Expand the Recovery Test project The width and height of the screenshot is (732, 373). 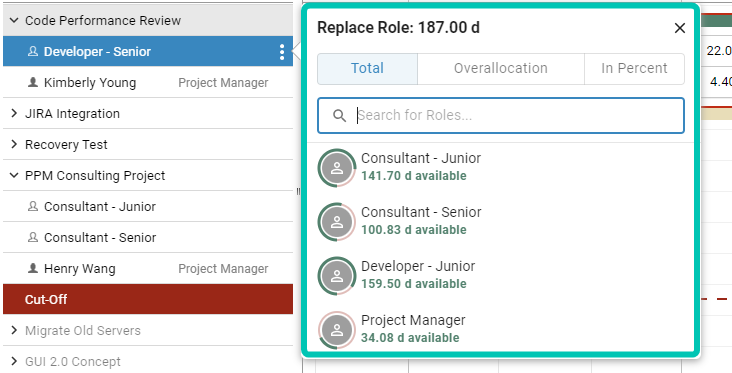tap(14, 144)
